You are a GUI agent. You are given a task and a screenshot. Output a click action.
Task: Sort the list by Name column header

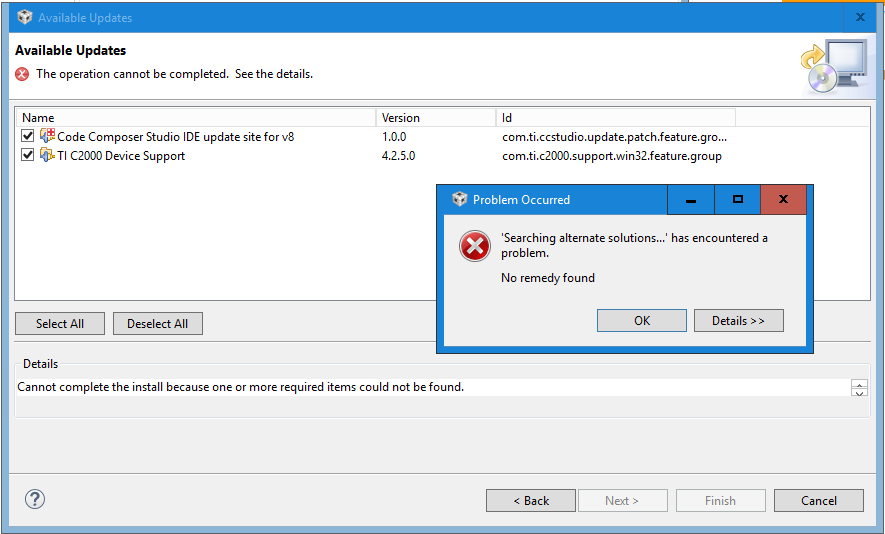point(195,118)
